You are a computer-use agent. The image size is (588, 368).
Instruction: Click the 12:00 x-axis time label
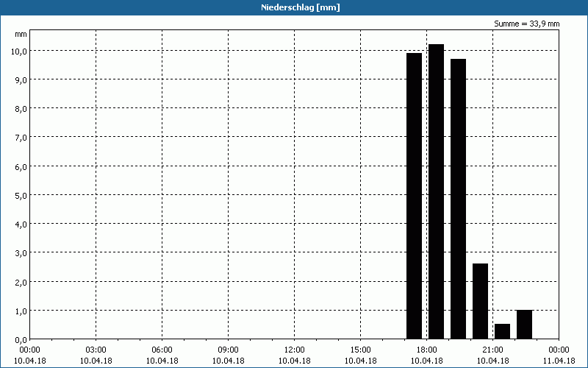[x=295, y=350]
